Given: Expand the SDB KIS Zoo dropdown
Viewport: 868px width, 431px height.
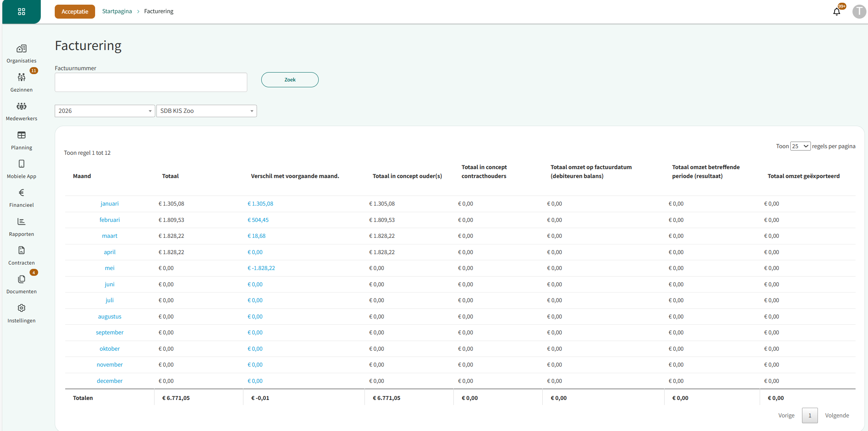Looking at the screenshot, I should pyautogui.click(x=207, y=111).
